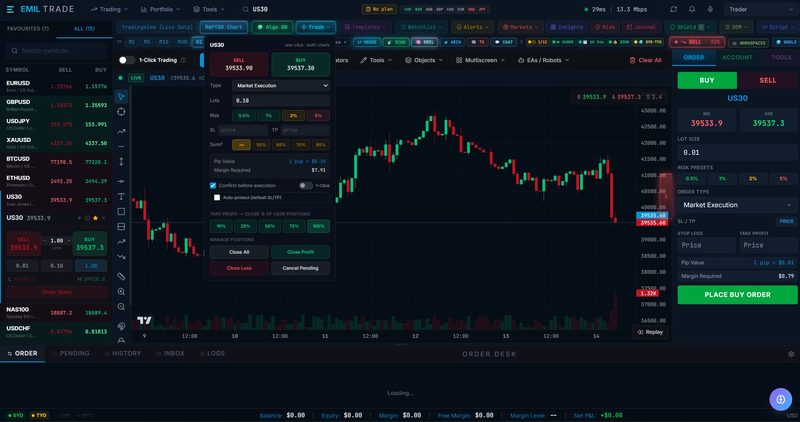Viewport: 800px width, 422px height.
Task: Select 1.00 lot preset under US30
Action: coord(91,266)
